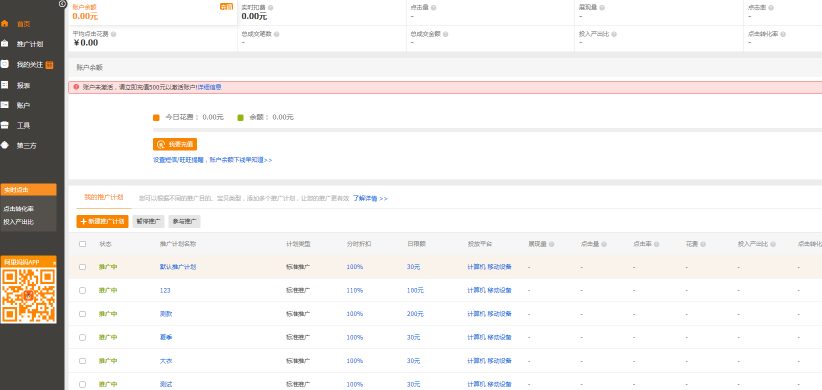Click the 我要充值 recharge button
Viewport: 822px width, 390px height.
[175, 144]
